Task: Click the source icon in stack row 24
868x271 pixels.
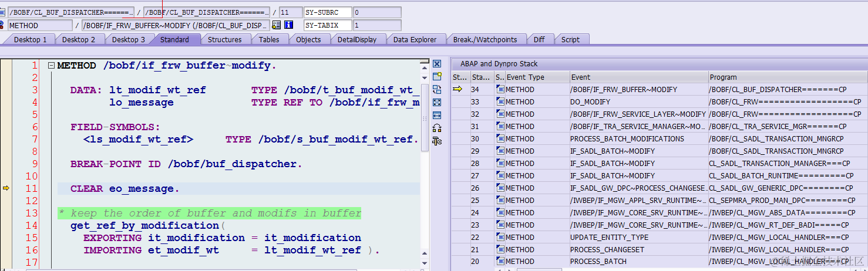Action: tap(500, 212)
